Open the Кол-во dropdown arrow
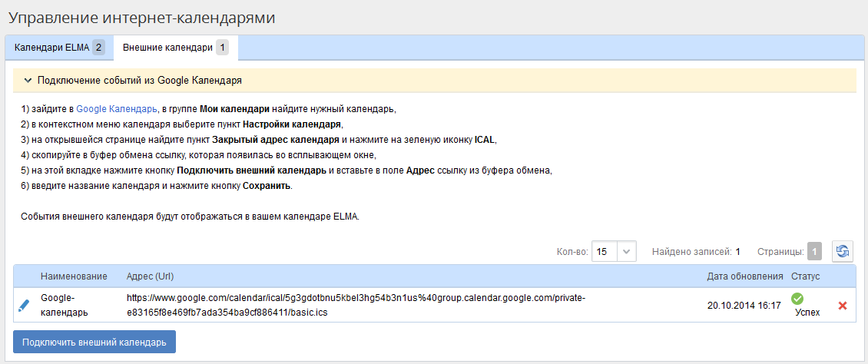Viewport: 868px width, 364px height. pos(628,251)
